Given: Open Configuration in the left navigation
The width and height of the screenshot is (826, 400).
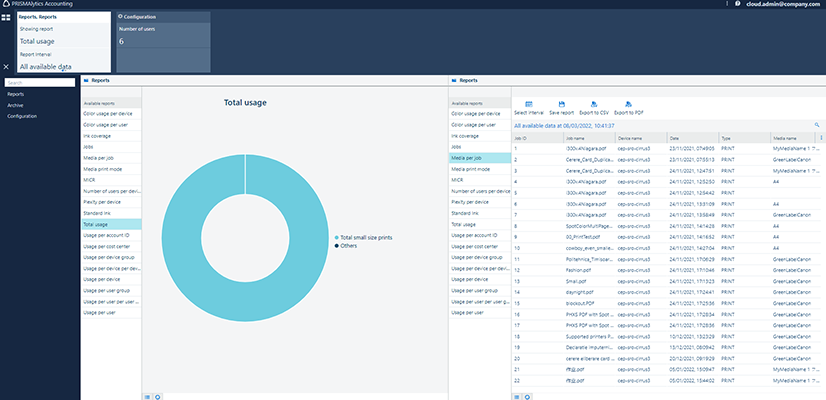Looking at the screenshot, I should click(x=22, y=116).
